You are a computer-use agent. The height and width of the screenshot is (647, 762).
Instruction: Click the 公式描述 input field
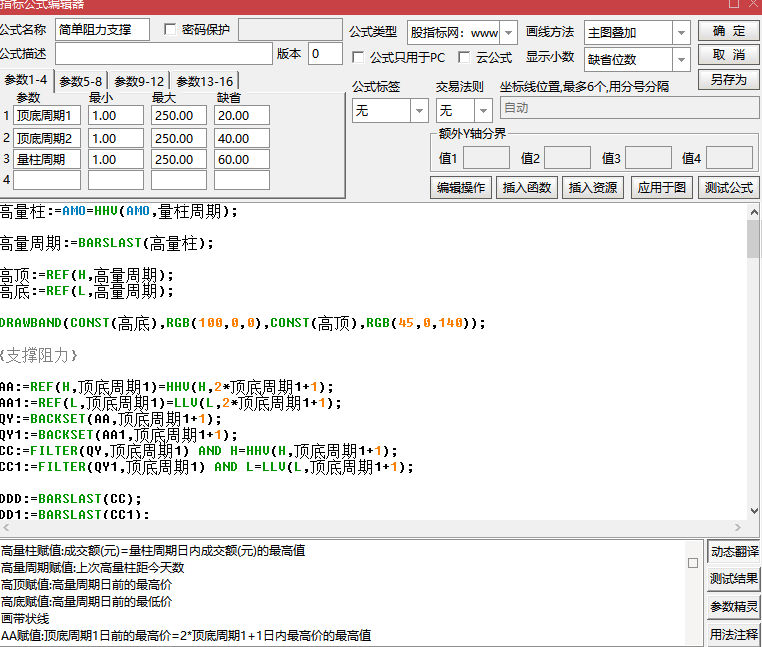(164, 53)
